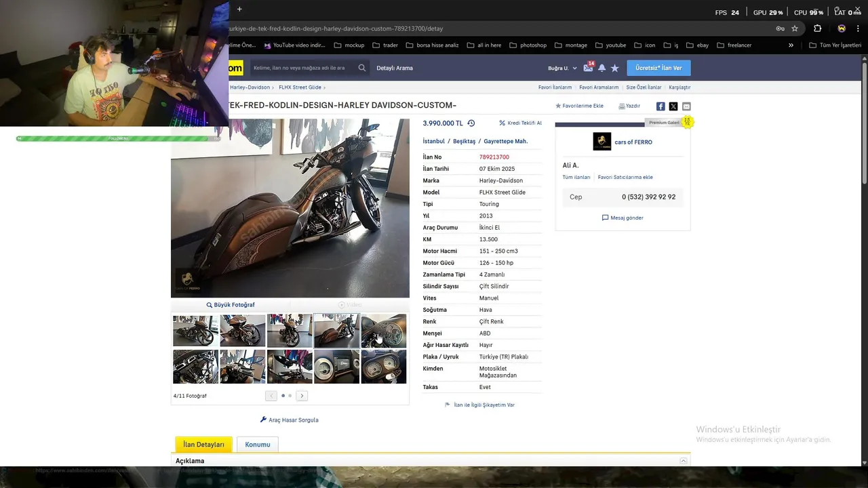The height and width of the screenshot is (488, 868).
Task: Go to next photo thumbnails page
Action: tap(302, 396)
